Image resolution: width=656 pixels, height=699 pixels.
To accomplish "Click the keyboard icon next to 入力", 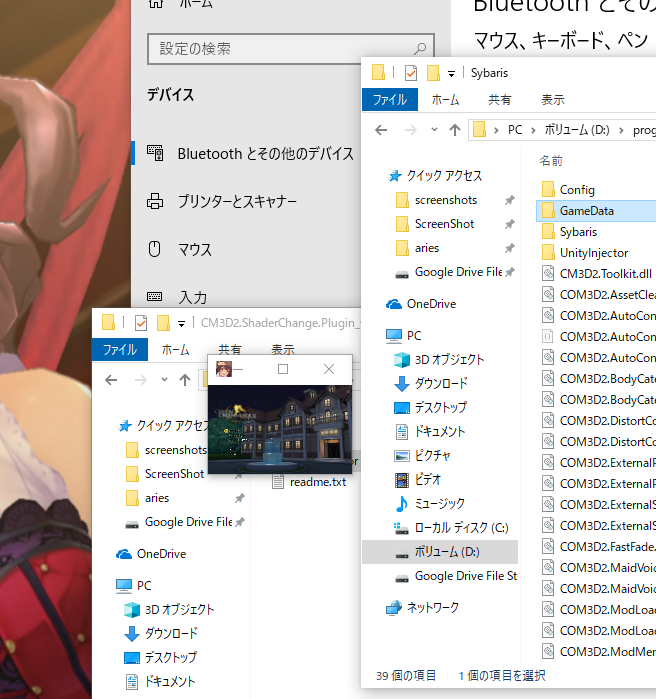I will 155,296.
